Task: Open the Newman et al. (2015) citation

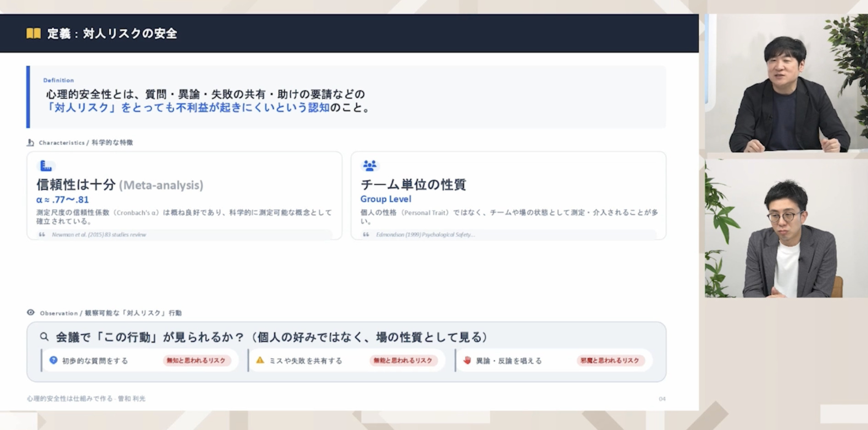Action: click(x=99, y=235)
